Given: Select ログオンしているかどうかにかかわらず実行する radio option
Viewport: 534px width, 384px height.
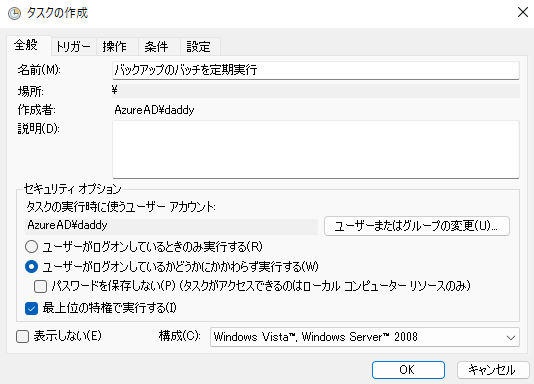Looking at the screenshot, I should tap(31, 266).
